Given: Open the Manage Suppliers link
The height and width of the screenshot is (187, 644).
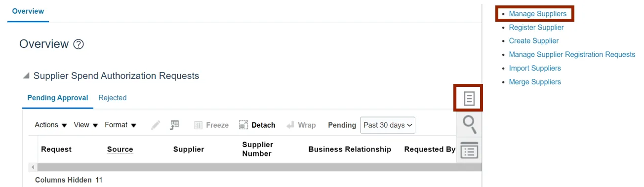Looking at the screenshot, I should point(538,14).
